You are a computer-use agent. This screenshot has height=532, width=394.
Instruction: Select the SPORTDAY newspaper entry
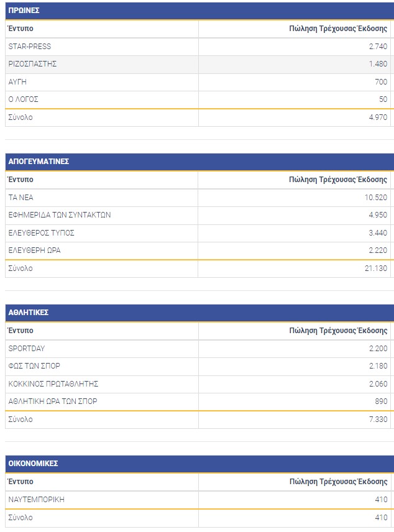pos(27,349)
